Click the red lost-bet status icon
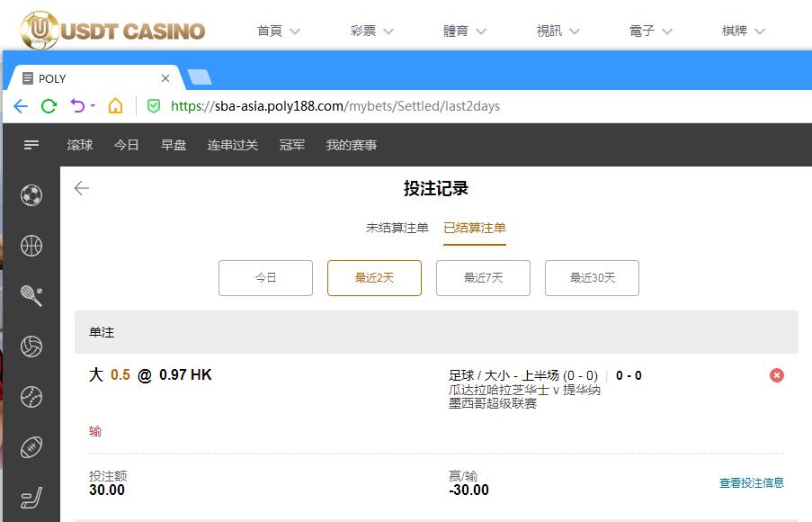Image resolution: width=812 pixels, height=522 pixels. [777, 375]
